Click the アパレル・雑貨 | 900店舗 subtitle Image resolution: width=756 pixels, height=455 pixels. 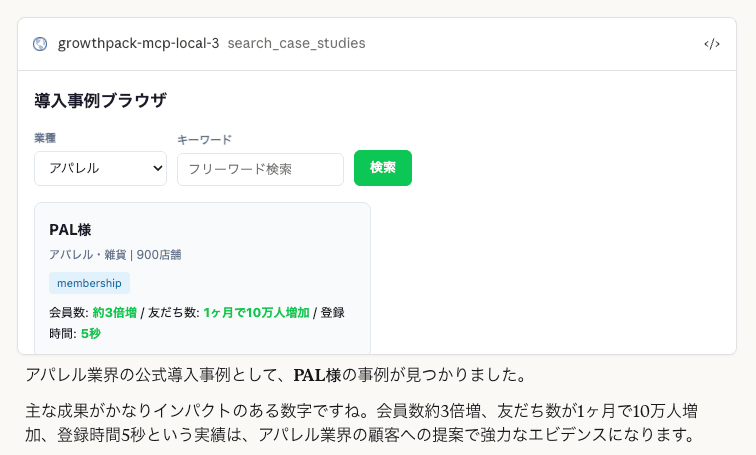pyautogui.click(x=115, y=255)
